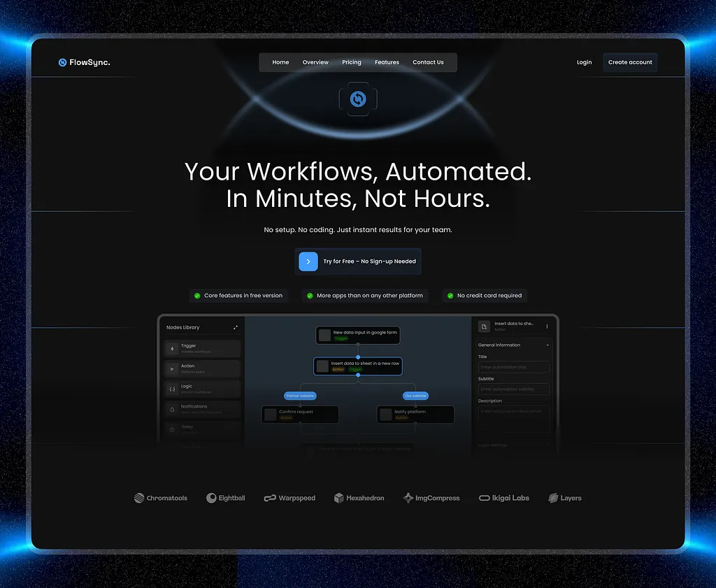Go to the Features nav item
Viewport: 716px width, 588px height.
click(387, 62)
